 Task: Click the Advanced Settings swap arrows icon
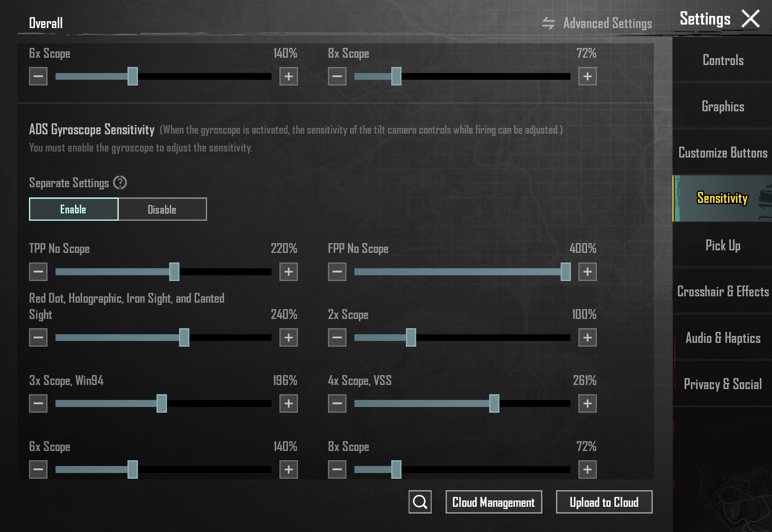click(x=548, y=23)
